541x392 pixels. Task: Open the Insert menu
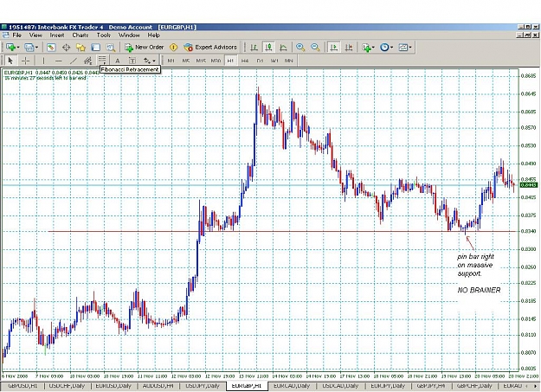(x=57, y=35)
